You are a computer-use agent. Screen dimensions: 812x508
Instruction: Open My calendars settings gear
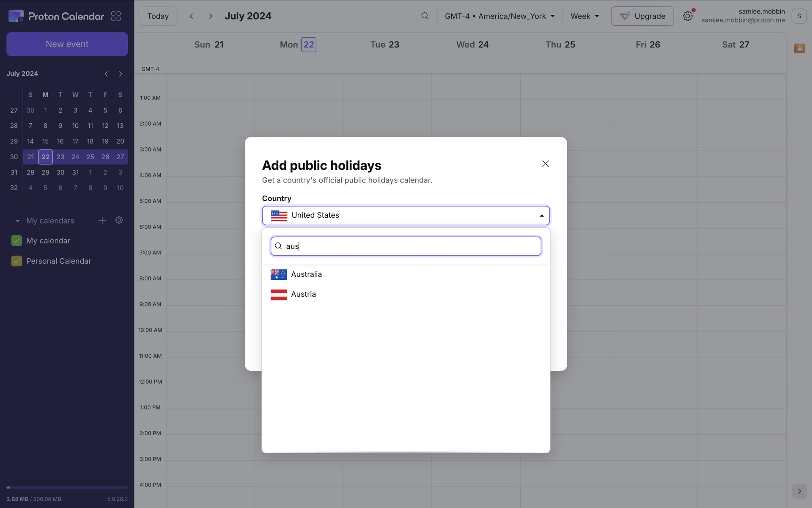pyautogui.click(x=119, y=221)
